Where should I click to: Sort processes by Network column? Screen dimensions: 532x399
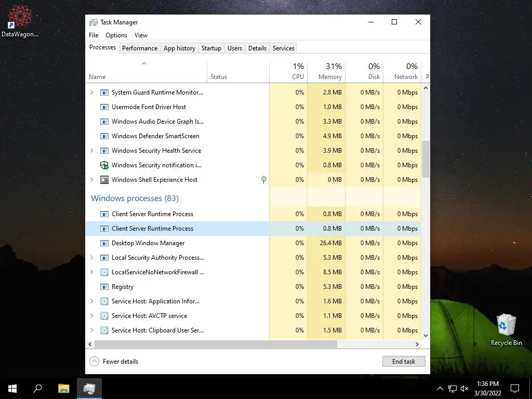403,72
